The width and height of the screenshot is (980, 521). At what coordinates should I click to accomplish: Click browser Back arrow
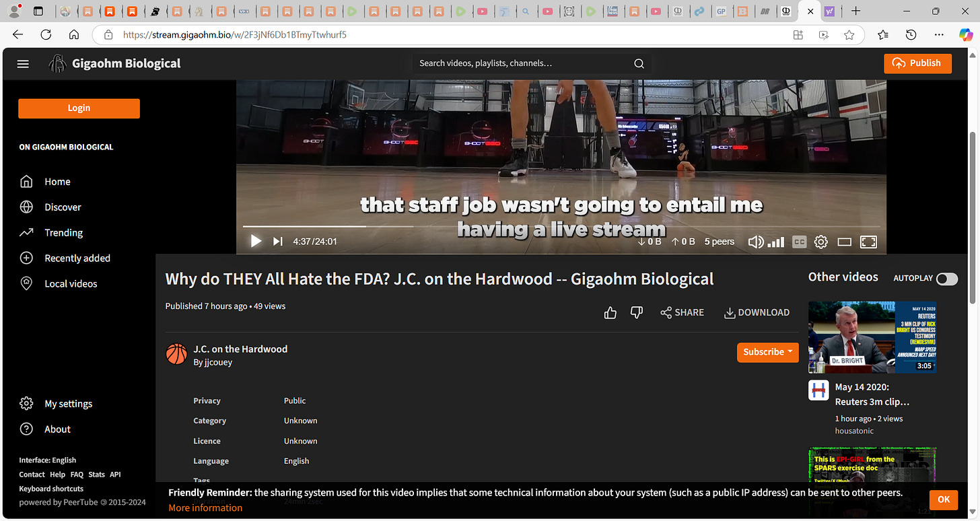[17, 34]
